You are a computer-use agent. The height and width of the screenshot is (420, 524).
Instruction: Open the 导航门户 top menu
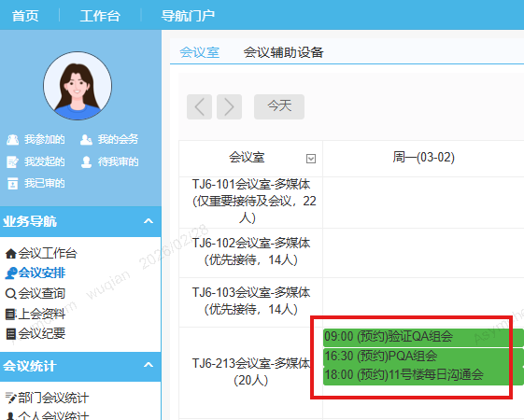(188, 15)
